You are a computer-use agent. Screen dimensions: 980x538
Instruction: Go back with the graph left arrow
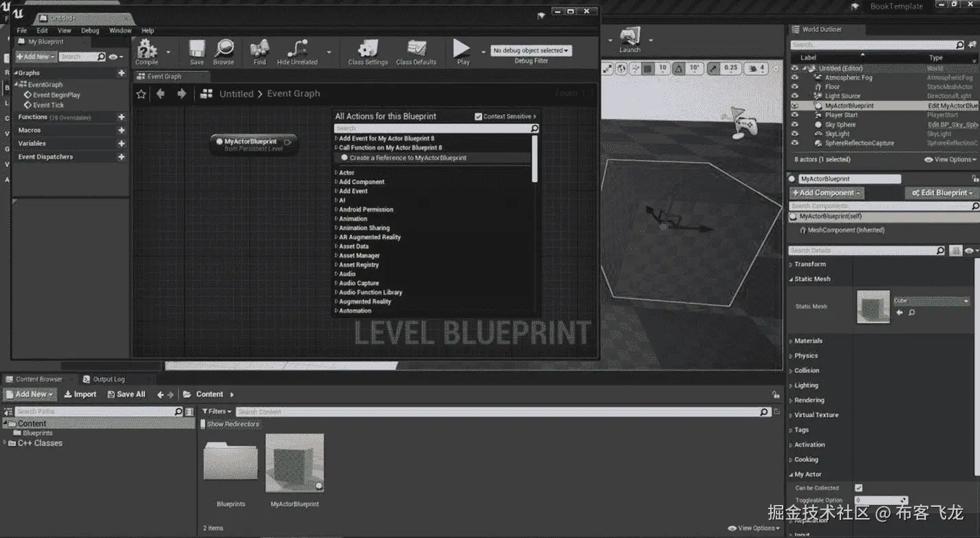(x=160, y=93)
